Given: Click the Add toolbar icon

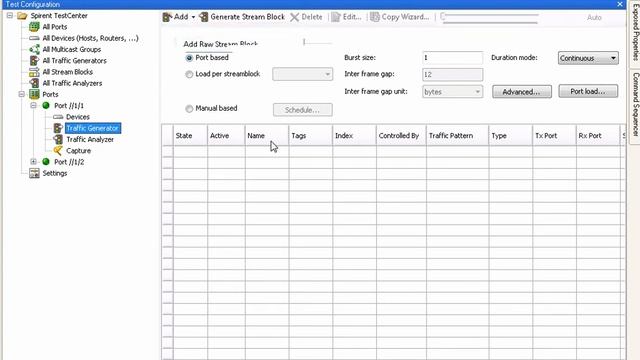Looking at the screenshot, I should (167, 17).
